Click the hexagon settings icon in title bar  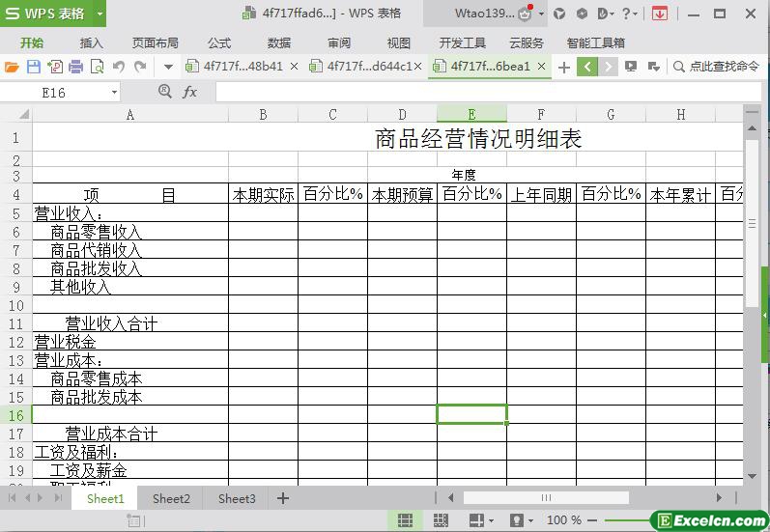tap(582, 14)
